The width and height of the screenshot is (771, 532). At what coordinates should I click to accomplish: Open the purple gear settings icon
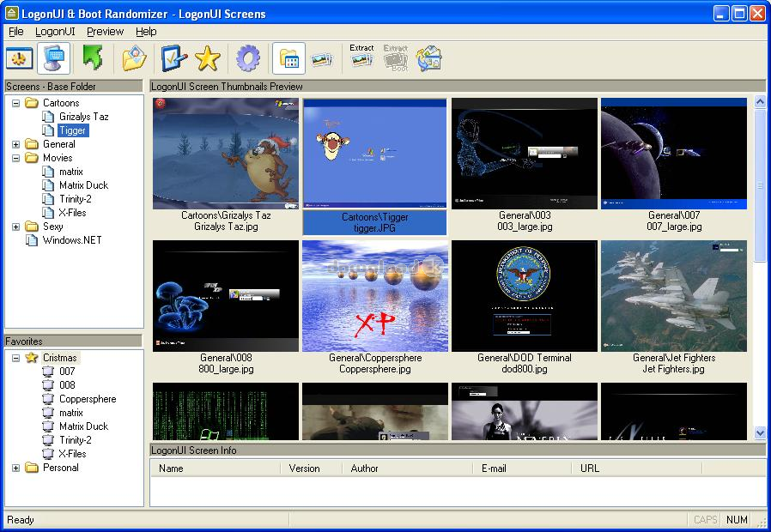point(248,58)
